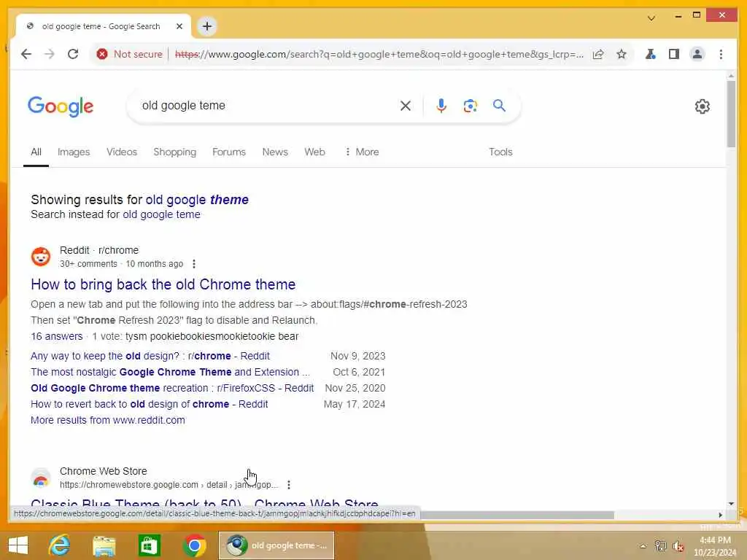Switch to the News tab
Viewport: 747px width, 560px height.
(x=275, y=152)
